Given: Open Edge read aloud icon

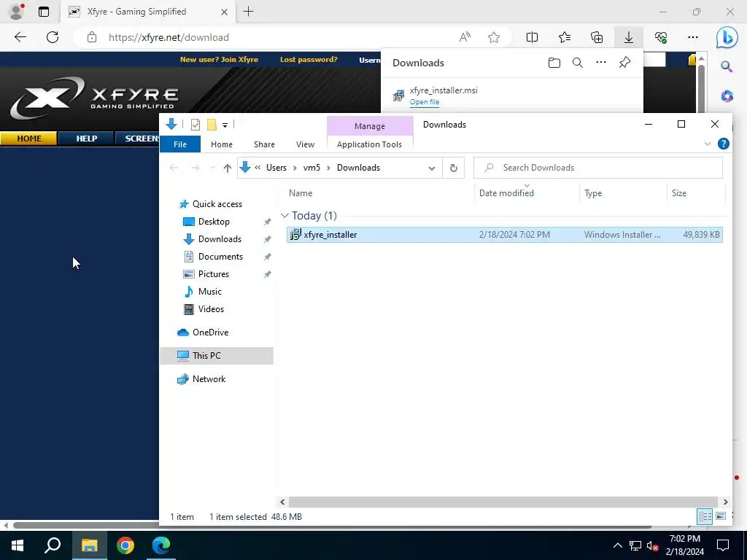Looking at the screenshot, I should point(465,37).
